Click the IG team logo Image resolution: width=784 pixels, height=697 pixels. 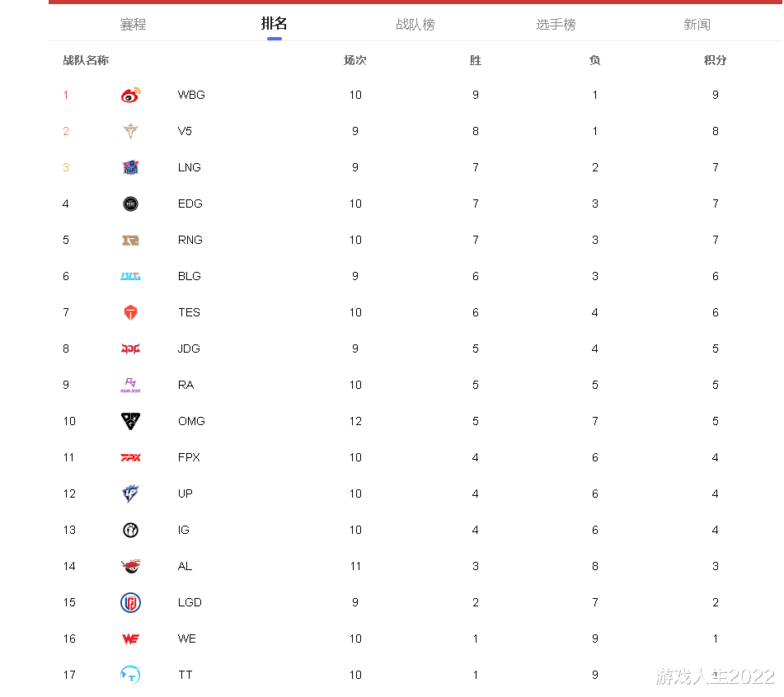click(x=130, y=530)
